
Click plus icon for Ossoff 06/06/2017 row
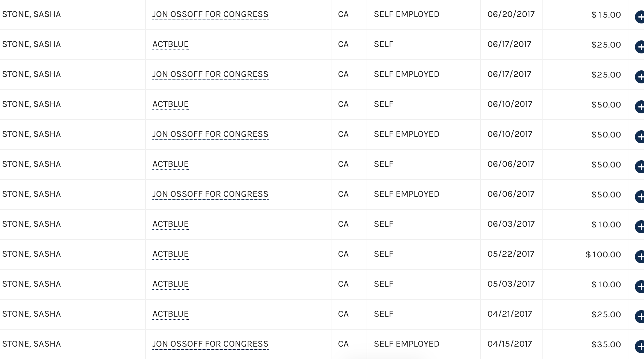640,197
